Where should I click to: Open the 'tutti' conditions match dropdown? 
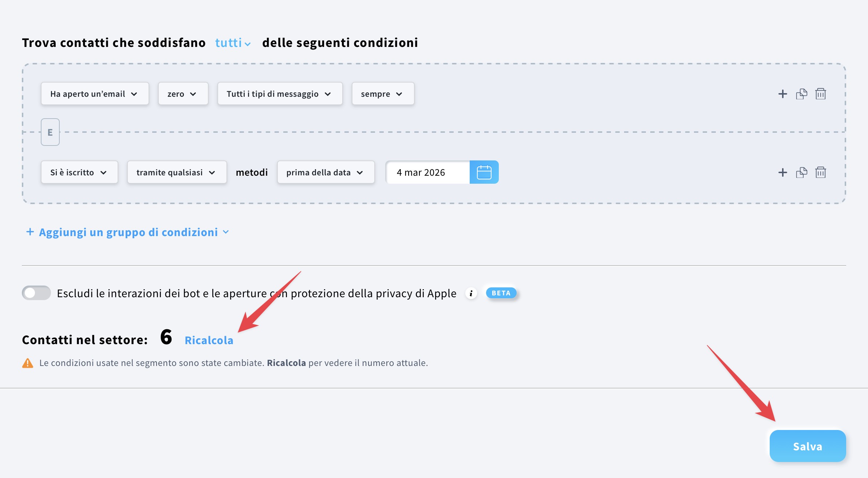click(232, 43)
